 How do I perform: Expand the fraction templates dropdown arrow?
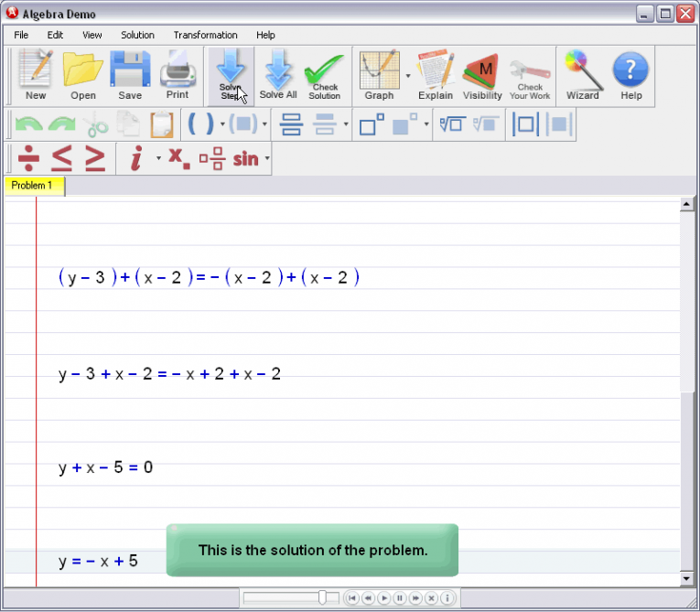[346, 124]
